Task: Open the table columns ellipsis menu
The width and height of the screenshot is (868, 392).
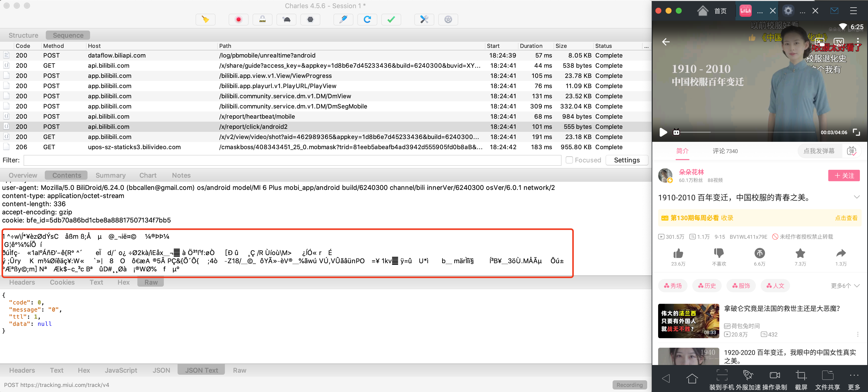Action: point(646,46)
